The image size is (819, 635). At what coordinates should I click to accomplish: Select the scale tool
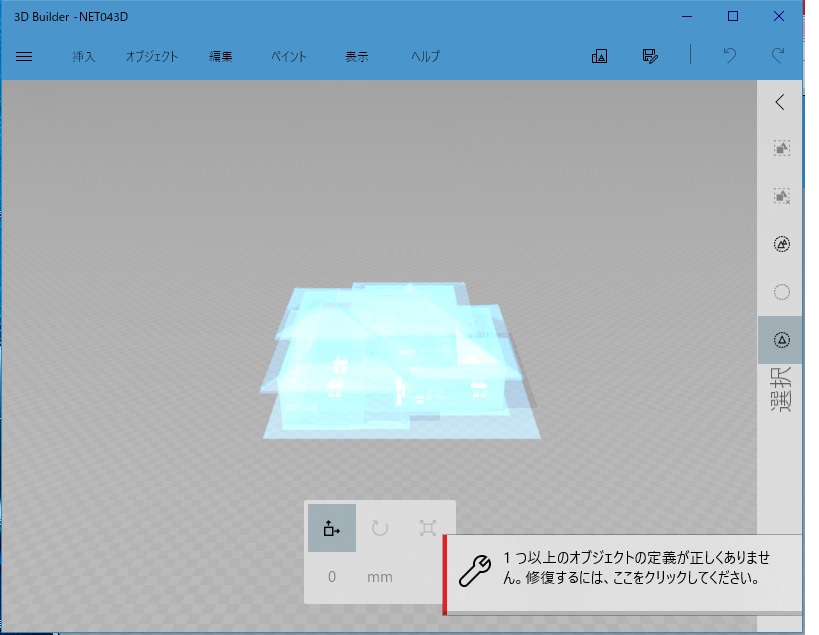pyautogui.click(x=428, y=528)
